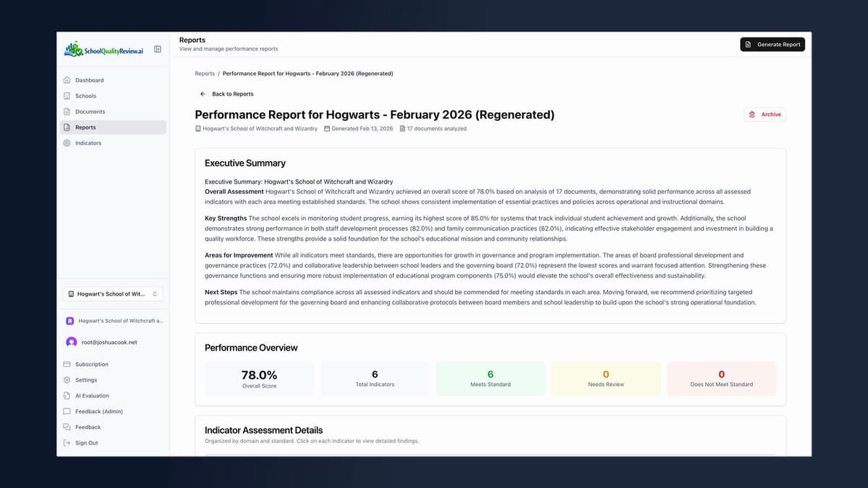Archive this performance report
The image size is (868, 488).
point(765,114)
